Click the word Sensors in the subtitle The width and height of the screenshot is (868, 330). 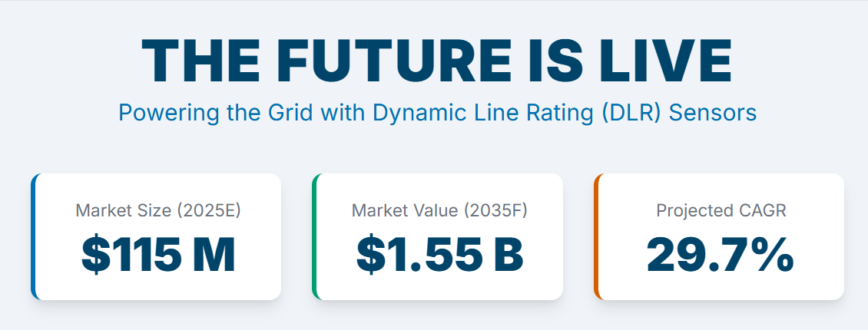(712, 113)
